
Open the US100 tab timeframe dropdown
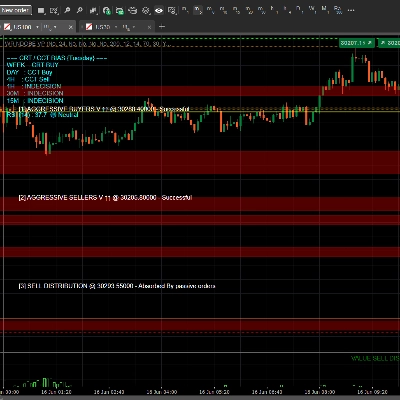(x=55, y=27)
